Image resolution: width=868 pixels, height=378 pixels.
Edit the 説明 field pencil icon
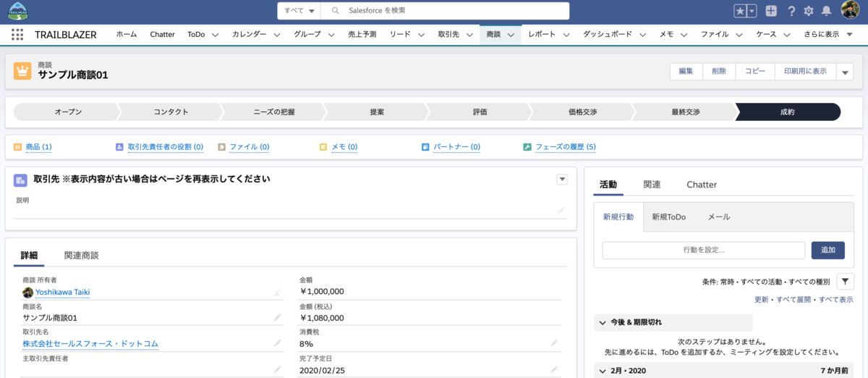[561, 210]
